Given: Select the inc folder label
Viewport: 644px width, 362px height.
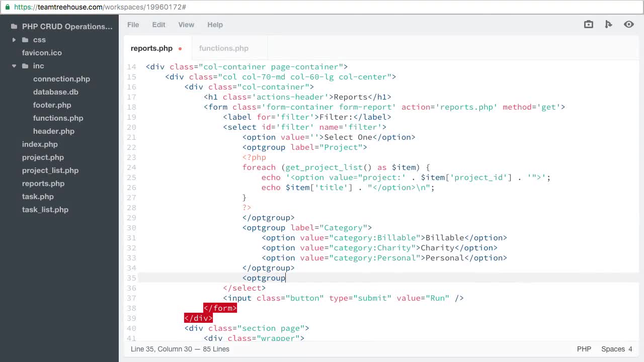Looking at the screenshot, I should [x=39, y=66].
